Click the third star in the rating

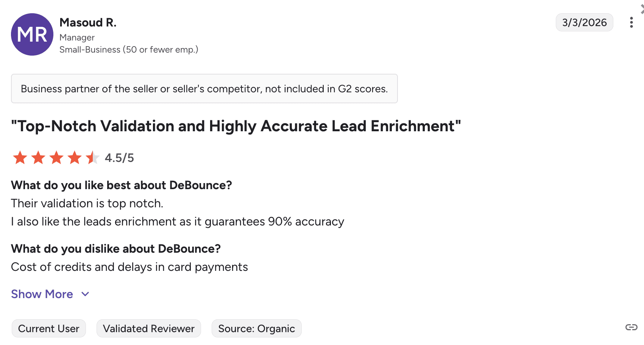pyautogui.click(x=56, y=158)
